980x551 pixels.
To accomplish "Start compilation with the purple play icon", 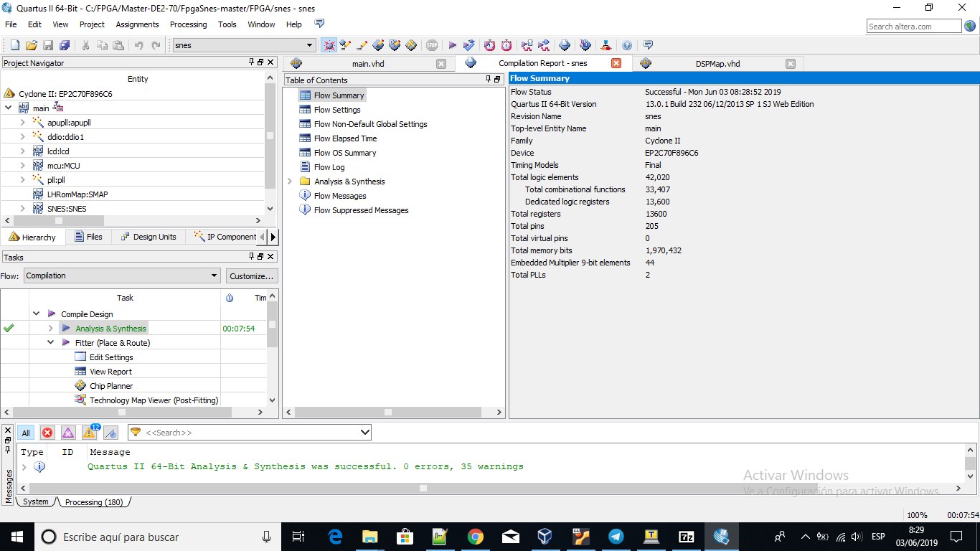I will coord(453,45).
